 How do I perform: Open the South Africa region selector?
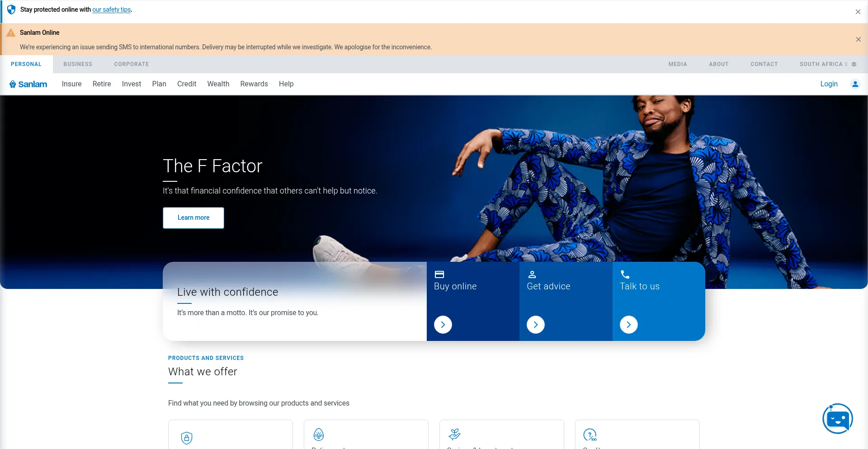(827, 64)
